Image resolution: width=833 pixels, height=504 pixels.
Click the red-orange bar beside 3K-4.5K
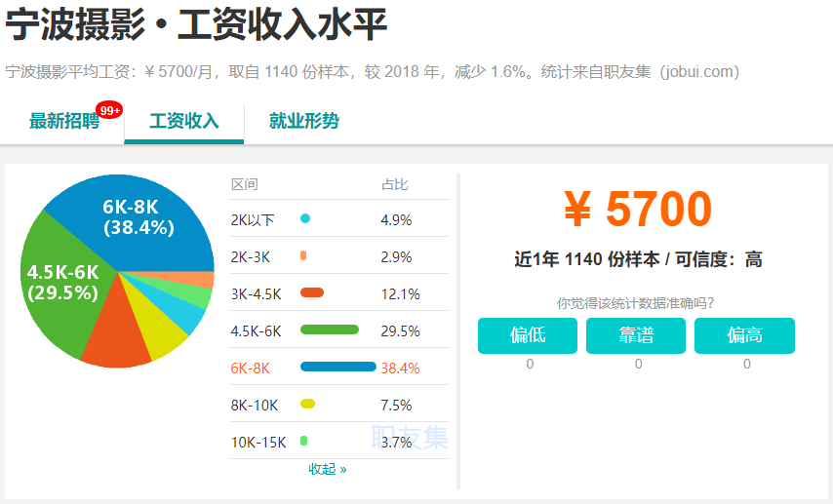[312, 292]
